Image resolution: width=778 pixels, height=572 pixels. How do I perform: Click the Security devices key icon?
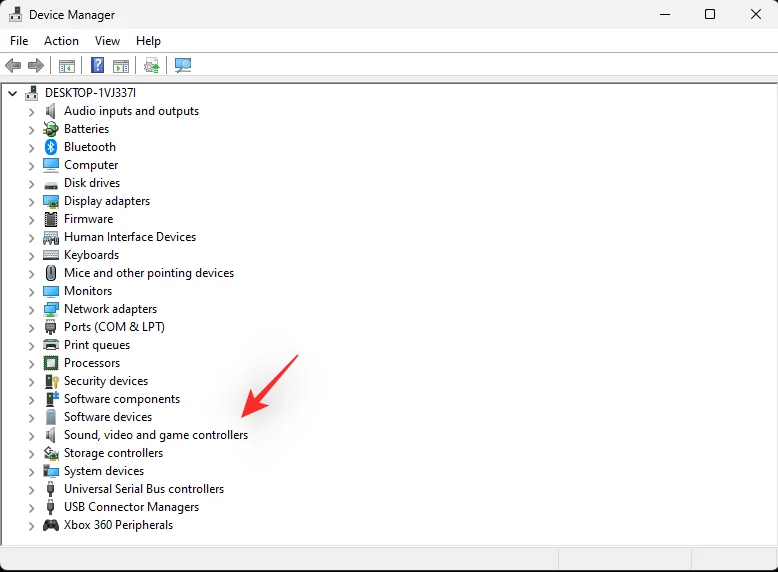coord(52,381)
